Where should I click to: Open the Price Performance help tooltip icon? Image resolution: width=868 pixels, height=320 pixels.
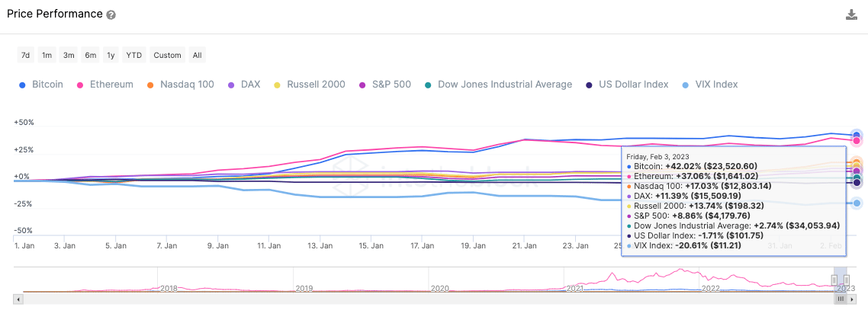111,14
